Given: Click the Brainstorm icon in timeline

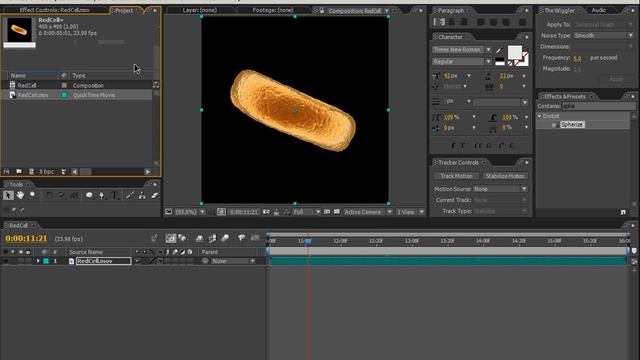Looking at the screenshot, I should click(242, 238).
